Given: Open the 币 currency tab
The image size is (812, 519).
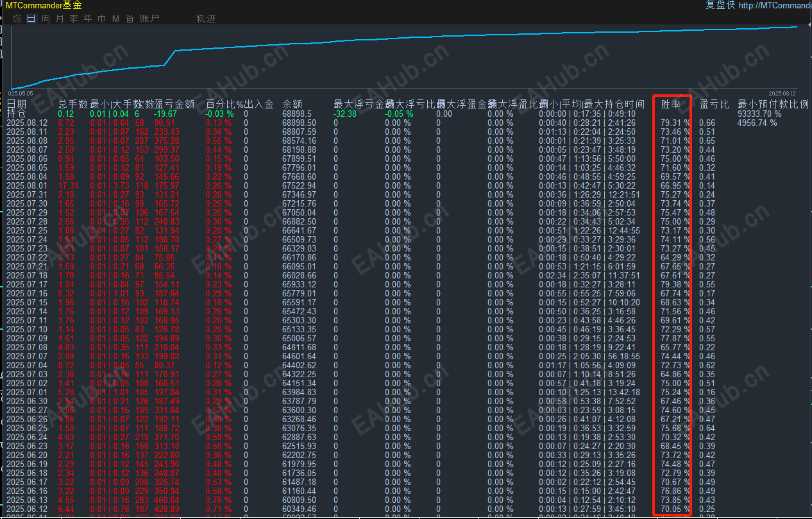Looking at the screenshot, I should 102,19.
